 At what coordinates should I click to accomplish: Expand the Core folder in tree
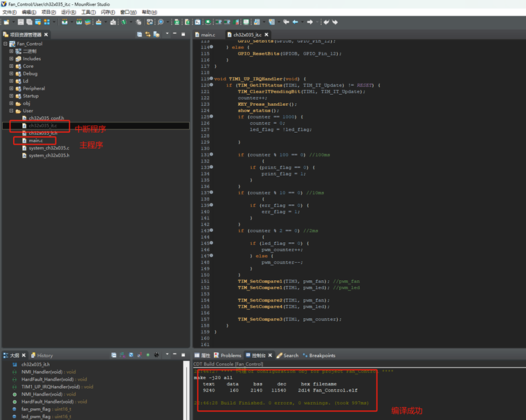tap(11, 66)
